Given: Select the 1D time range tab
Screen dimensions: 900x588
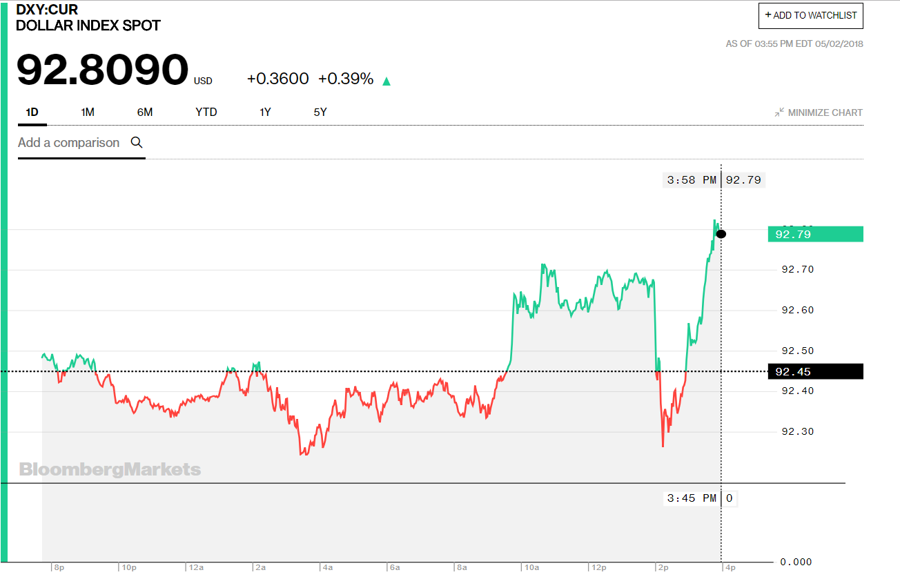Looking at the screenshot, I should click(32, 112).
